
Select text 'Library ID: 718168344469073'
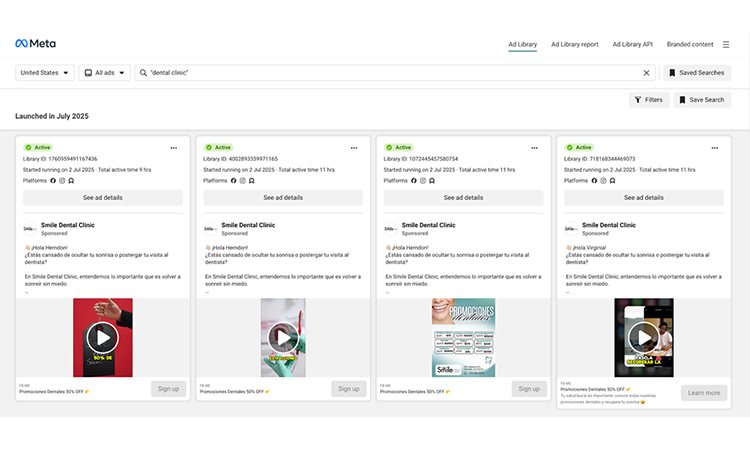[600, 159]
